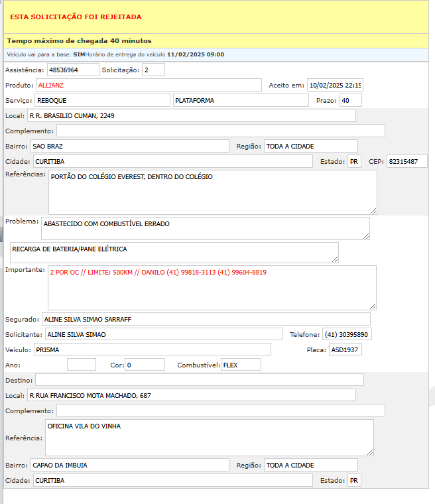This screenshot has height=504, width=435.
Task: Click the RECARGA DE BATERIA text area
Action: [x=174, y=252]
